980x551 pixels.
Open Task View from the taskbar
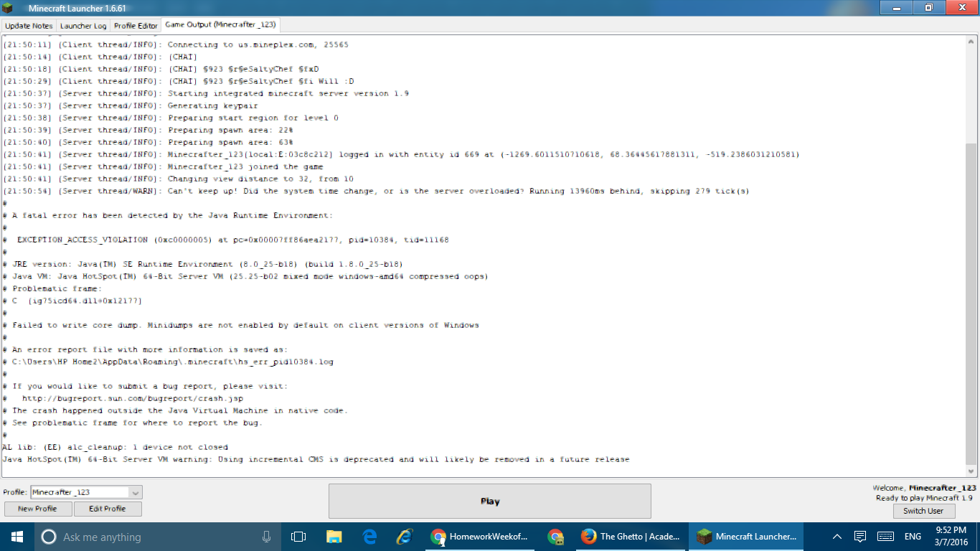click(x=298, y=537)
